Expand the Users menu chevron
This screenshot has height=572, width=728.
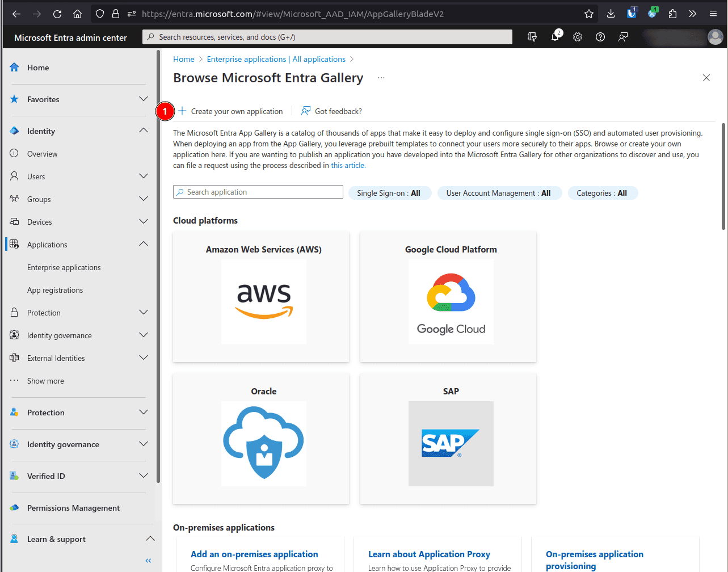click(144, 176)
